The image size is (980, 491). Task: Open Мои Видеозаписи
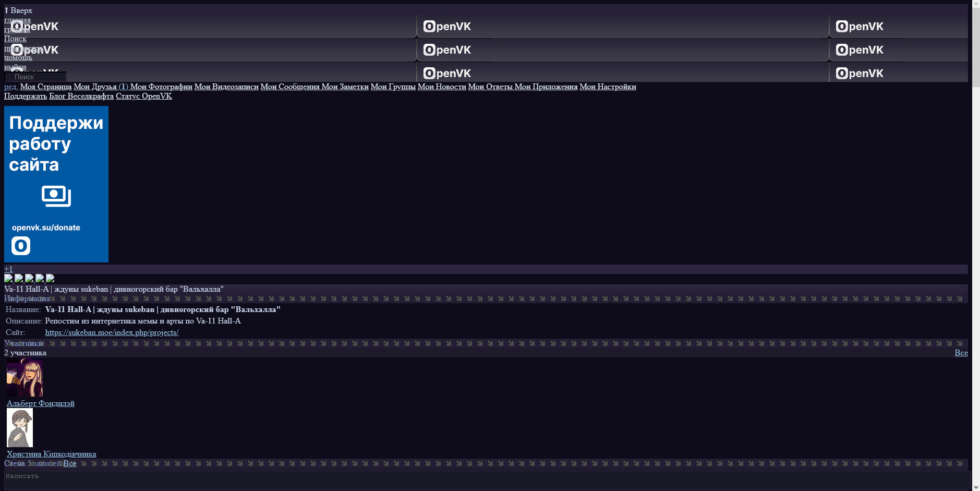226,87
